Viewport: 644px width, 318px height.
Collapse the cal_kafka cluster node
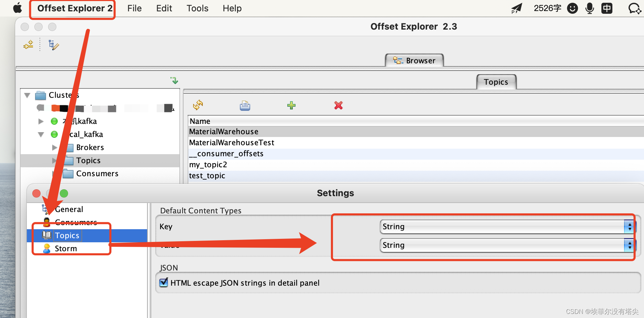(x=41, y=135)
